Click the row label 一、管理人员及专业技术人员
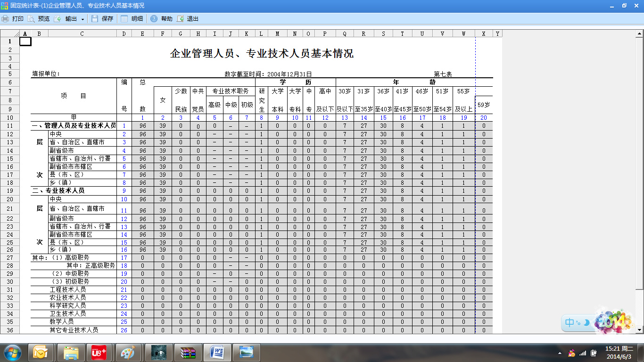Image resolution: width=644 pixels, height=362 pixels. pos(74,126)
